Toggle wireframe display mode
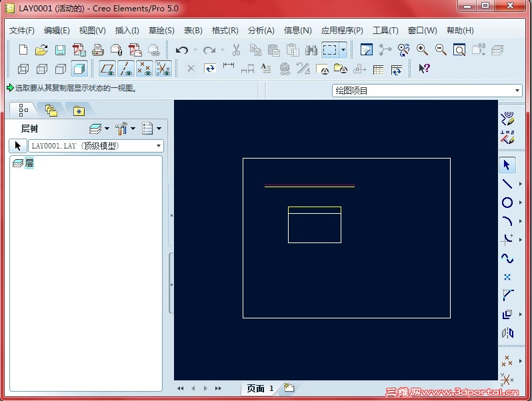The width and height of the screenshot is (532, 401). pos(23,69)
